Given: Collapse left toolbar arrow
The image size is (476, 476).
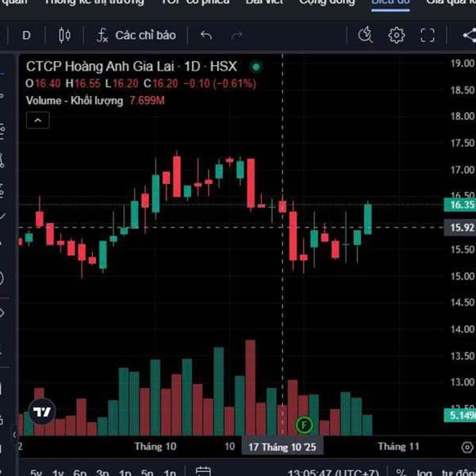Looking at the screenshot, I should 14,435.
